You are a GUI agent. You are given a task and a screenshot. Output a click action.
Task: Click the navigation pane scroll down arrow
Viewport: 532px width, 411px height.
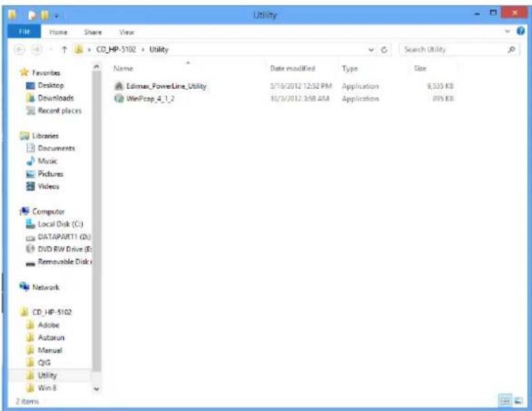(x=96, y=389)
